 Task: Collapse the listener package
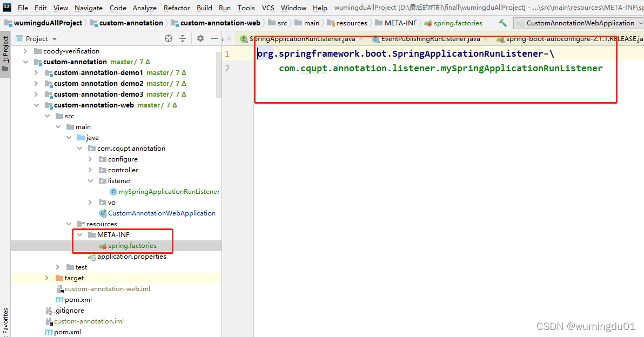click(x=91, y=180)
